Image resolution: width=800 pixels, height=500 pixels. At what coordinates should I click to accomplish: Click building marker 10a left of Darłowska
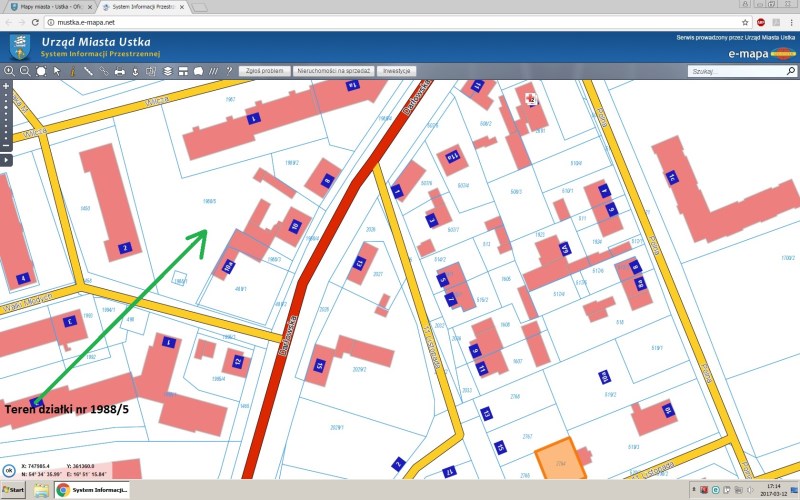(229, 266)
